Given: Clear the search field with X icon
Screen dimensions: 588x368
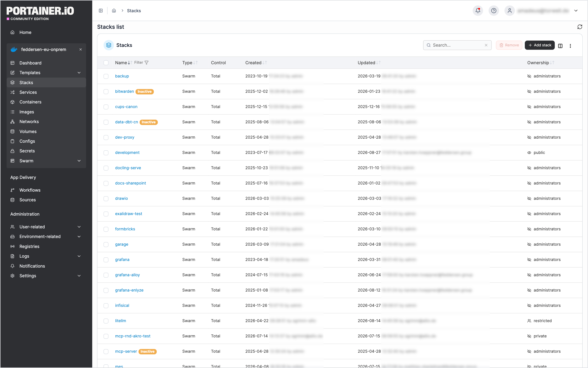Looking at the screenshot, I should tap(486, 45).
